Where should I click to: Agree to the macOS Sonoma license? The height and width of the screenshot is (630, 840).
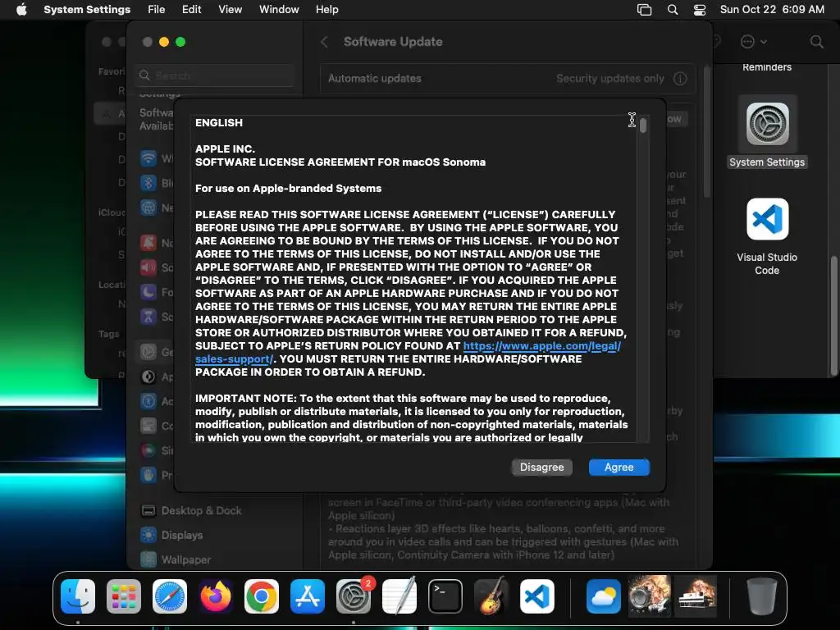point(619,467)
